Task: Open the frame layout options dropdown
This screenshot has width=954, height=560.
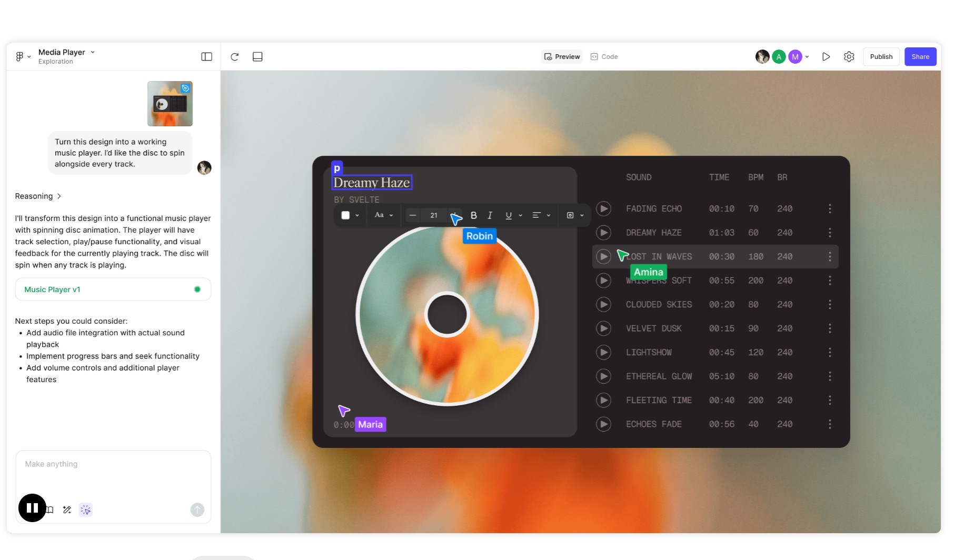Action: 575,215
